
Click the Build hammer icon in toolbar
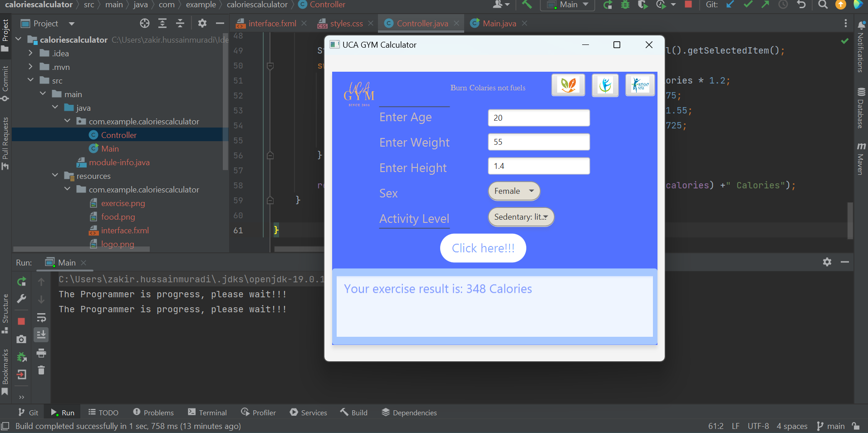click(x=527, y=5)
